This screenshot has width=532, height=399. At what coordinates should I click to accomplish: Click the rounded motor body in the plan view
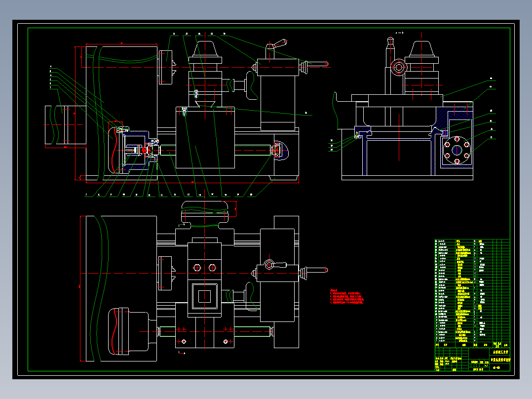pyautogui.click(x=128, y=331)
